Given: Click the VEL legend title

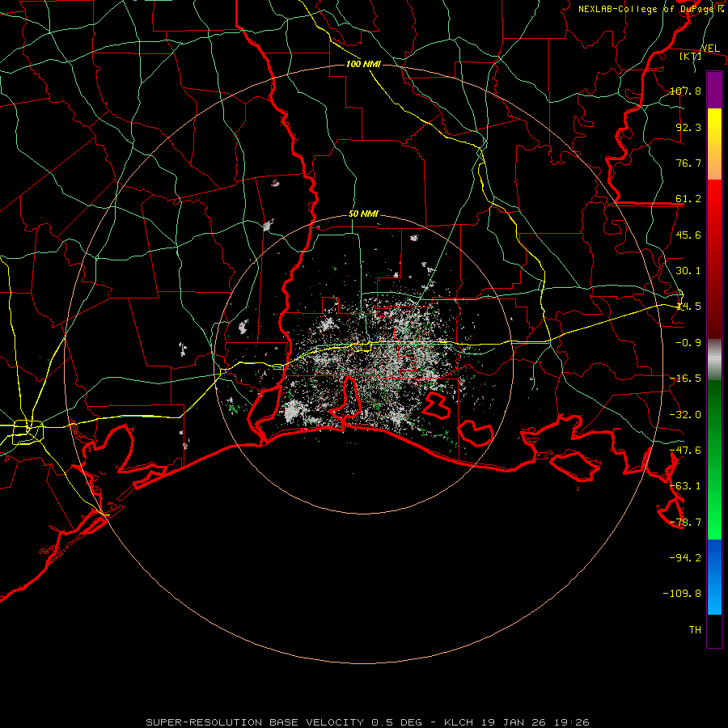Looking at the screenshot, I should [x=710, y=48].
